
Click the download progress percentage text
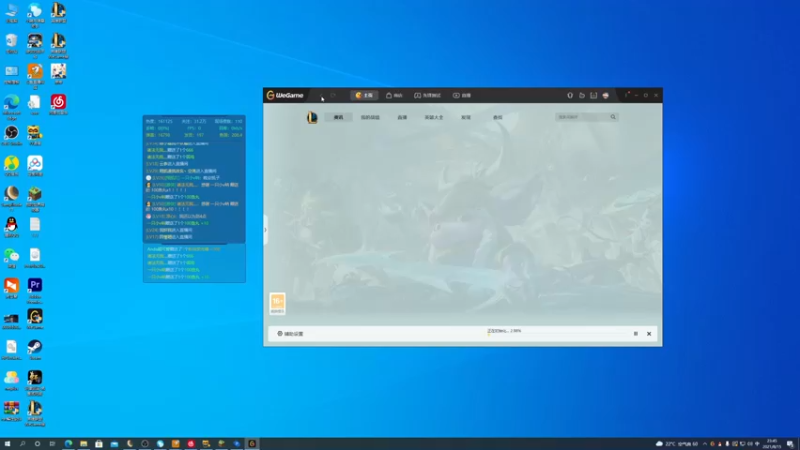[504, 331]
